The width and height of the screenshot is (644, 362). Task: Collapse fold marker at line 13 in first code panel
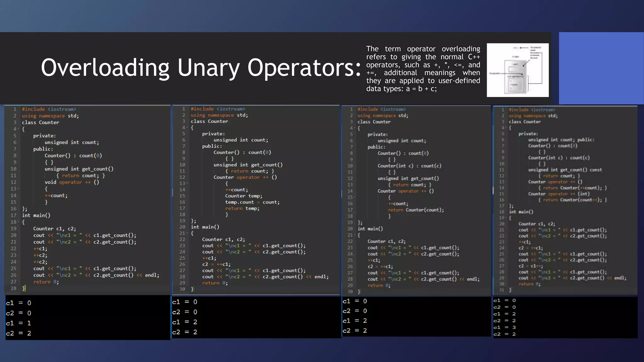19,189
